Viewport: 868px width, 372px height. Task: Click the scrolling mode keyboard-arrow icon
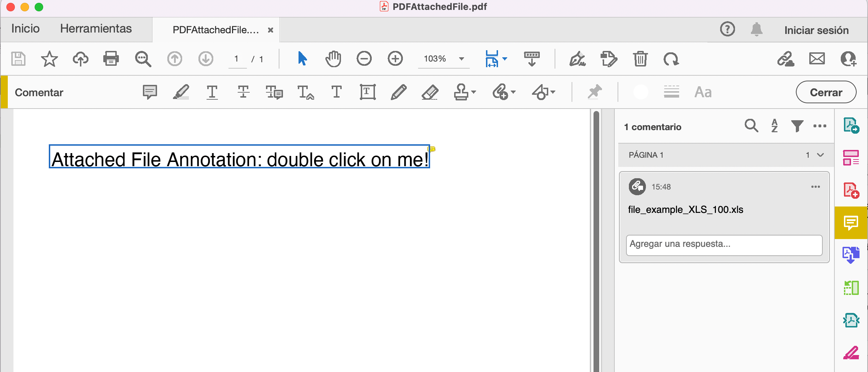[532, 59]
